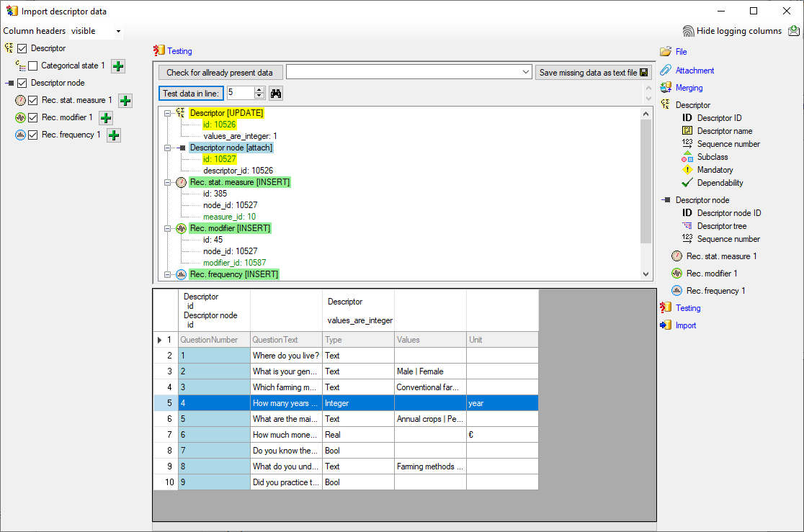Click the test line number input field
This screenshot has height=532, width=804.
241,93
